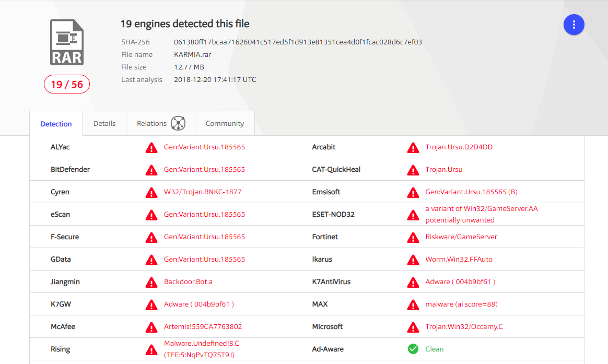Click the heading '19 engines detected this file'

point(184,24)
